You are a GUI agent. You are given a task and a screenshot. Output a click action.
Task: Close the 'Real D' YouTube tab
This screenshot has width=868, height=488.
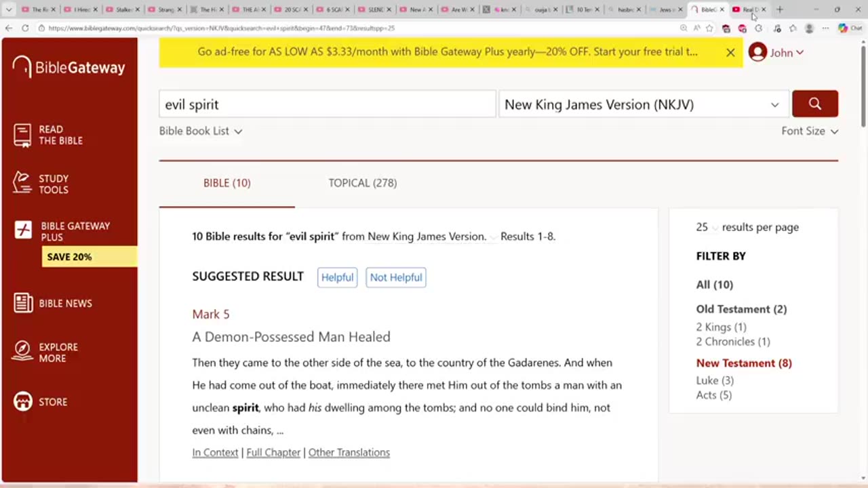(764, 9)
